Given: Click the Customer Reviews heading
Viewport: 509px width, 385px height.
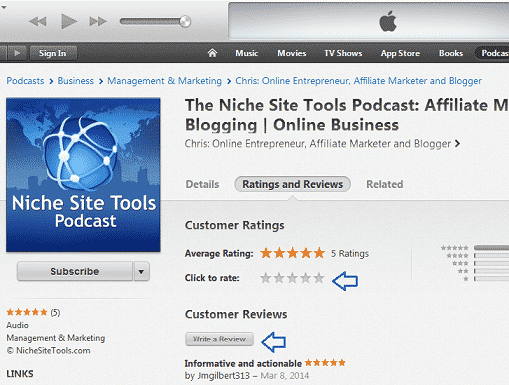Looking at the screenshot, I should [236, 314].
